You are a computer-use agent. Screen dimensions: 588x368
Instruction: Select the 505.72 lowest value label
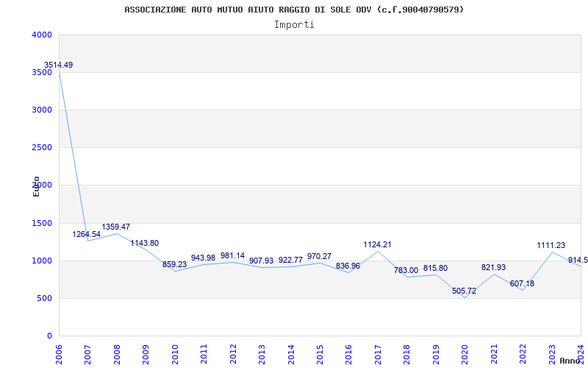pos(465,291)
